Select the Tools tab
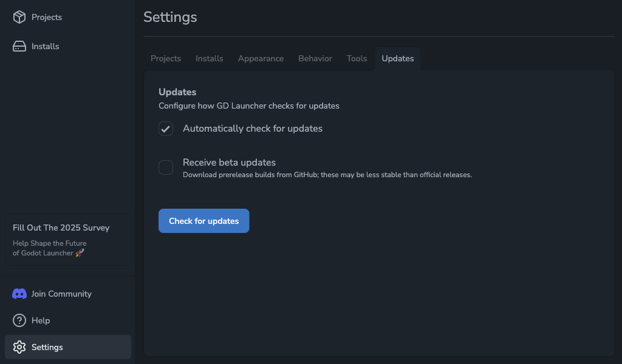This screenshot has width=622, height=364. tap(357, 58)
